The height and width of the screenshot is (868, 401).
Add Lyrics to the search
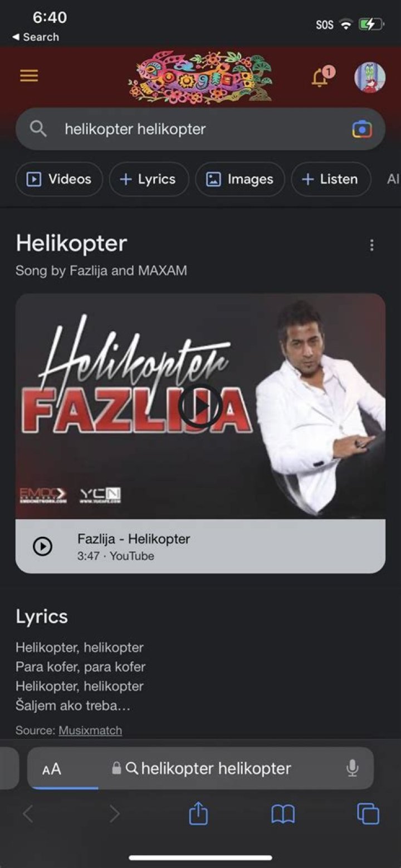tap(149, 179)
